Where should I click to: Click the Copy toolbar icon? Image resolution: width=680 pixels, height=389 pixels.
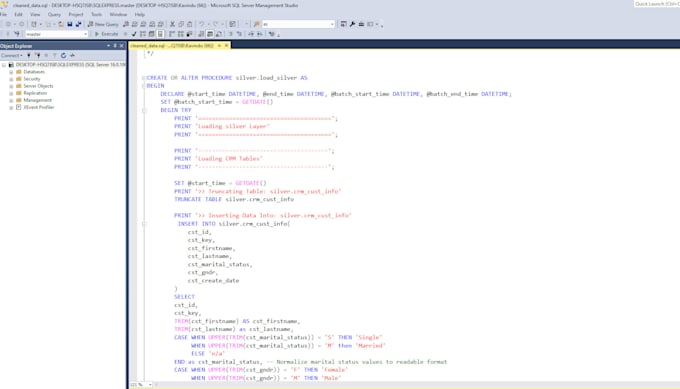pyautogui.click(x=181, y=24)
